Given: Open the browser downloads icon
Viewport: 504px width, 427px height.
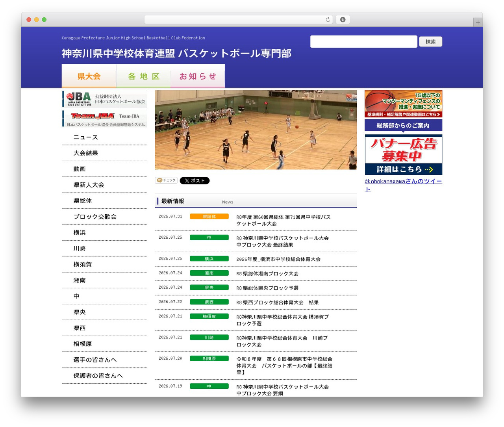Looking at the screenshot, I should pos(343,20).
